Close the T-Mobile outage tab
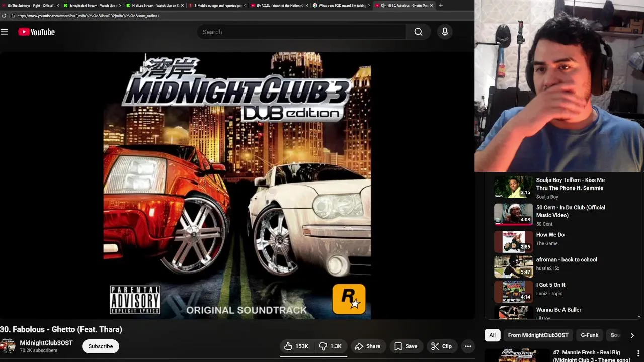This screenshot has width=644, height=362. pyautogui.click(x=244, y=5)
